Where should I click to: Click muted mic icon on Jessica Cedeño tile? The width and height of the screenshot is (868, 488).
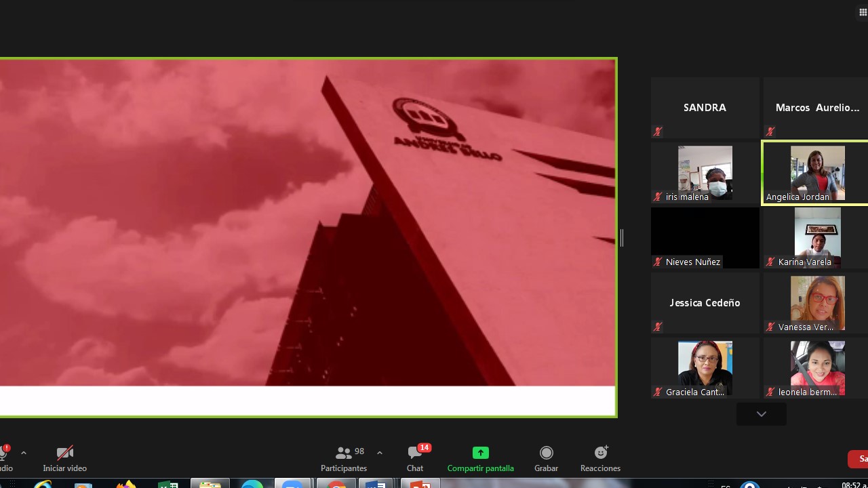coord(658,327)
